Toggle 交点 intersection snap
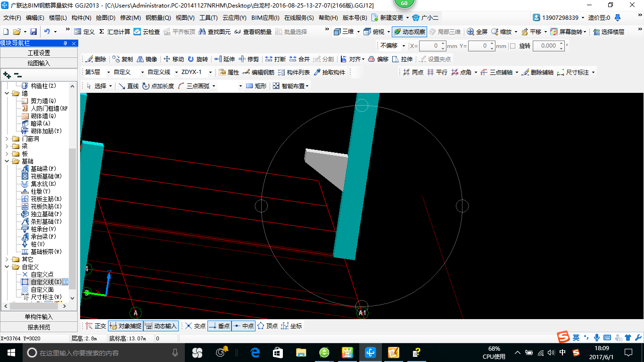644x362 pixels. (x=195, y=326)
